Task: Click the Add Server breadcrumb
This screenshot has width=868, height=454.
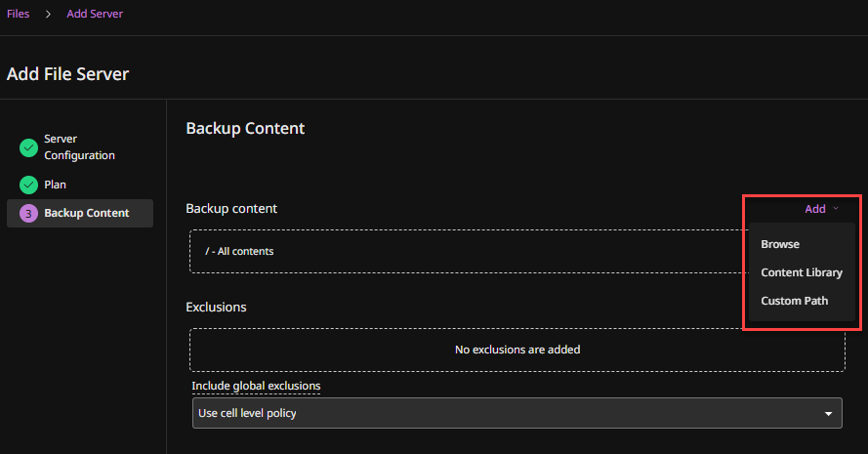Action: click(x=95, y=15)
